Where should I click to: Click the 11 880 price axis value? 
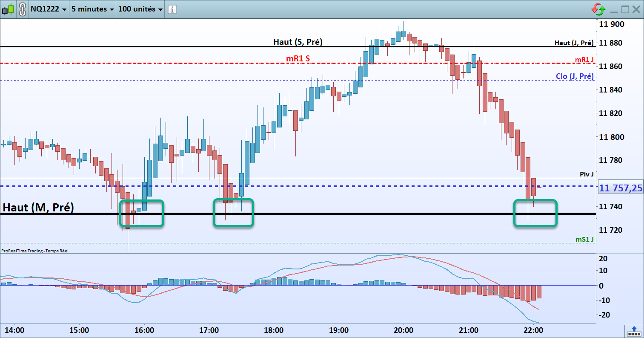coord(612,43)
